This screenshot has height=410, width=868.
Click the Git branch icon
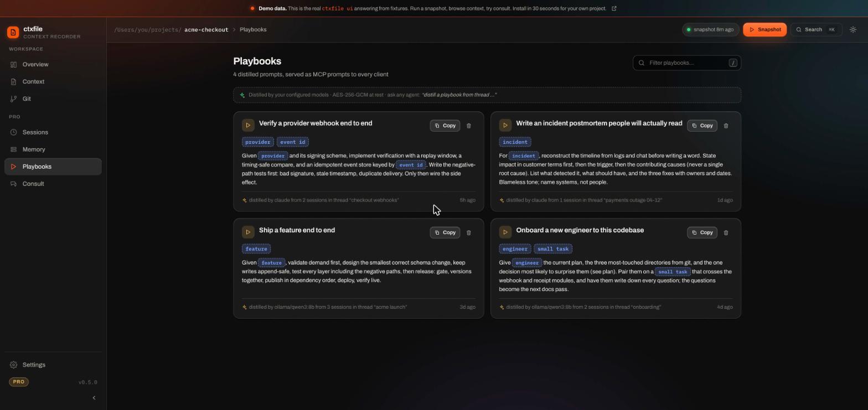13,98
